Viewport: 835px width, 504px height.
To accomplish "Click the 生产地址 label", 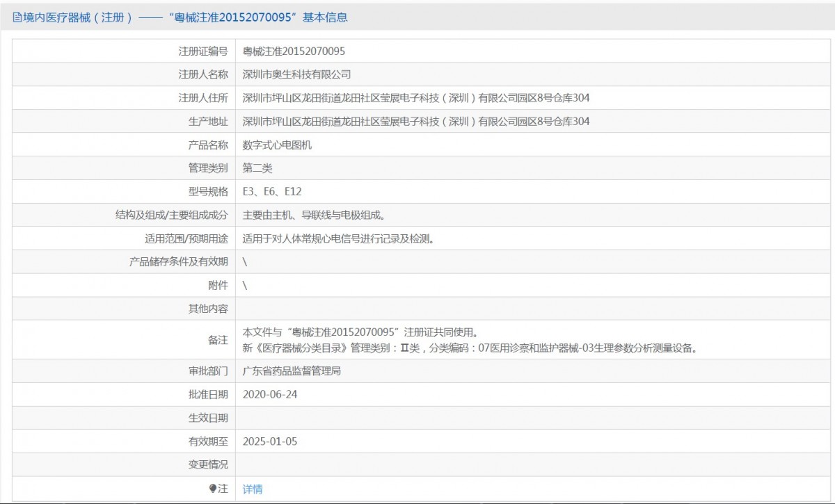I will 208,122.
